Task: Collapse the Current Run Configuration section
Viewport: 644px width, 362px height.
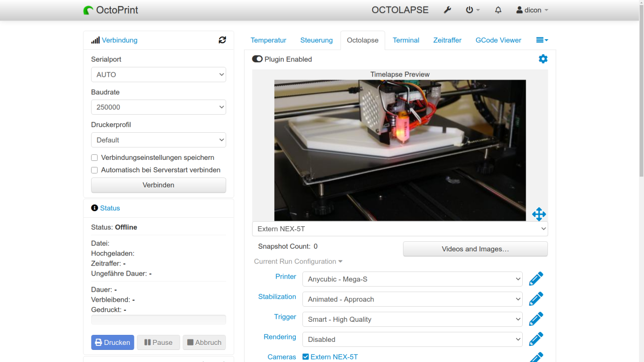Action: coord(298,261)
